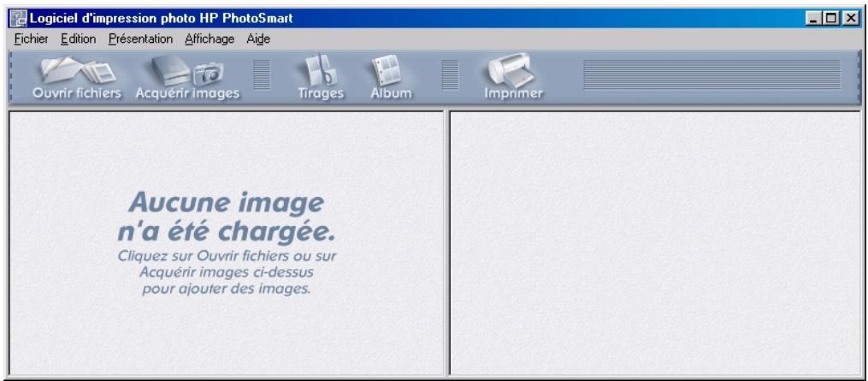Open files with the Ouvrir fichiers icon

[x=78, y=78]
